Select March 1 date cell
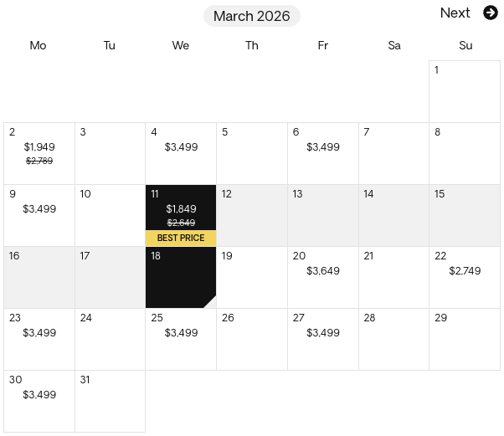 pos(465,91)
